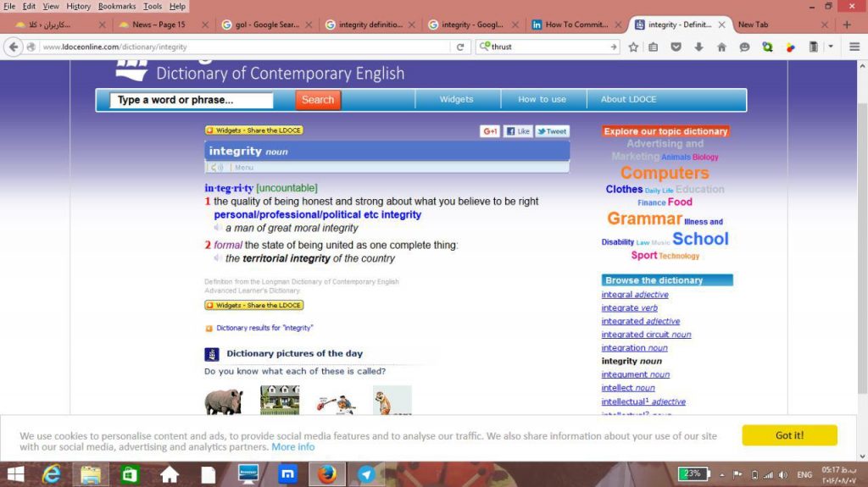868x487 pixels.
Task: Open File Explorer from taskbar
Action: (91, 474)
